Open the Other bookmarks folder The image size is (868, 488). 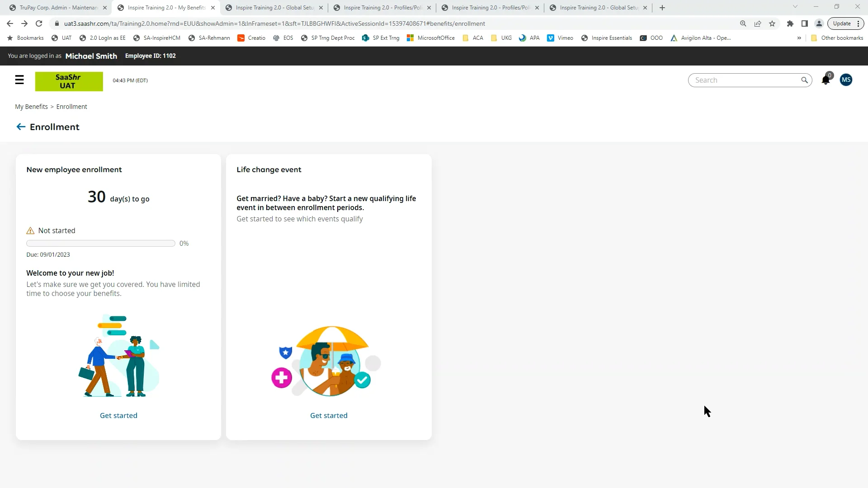tap(837, 38)
